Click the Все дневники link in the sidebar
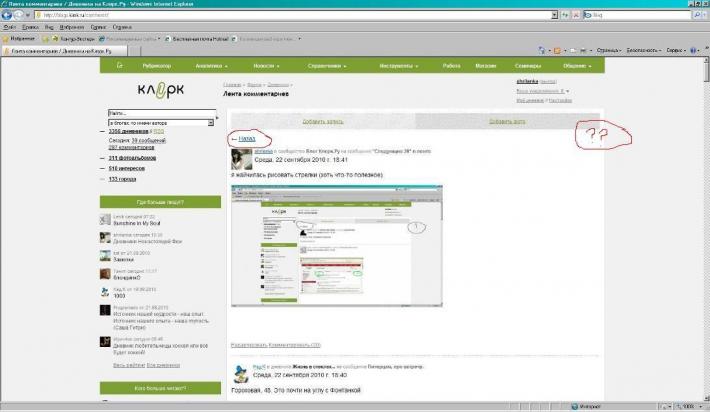Viewport: 710px width, 412px height. tap(163, 365)
